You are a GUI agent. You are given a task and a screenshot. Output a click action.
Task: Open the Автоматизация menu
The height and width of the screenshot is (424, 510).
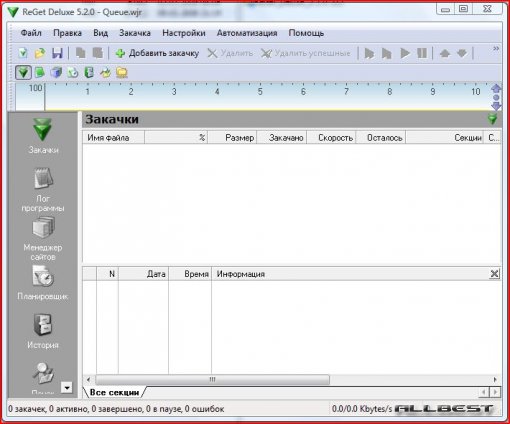pos(247,33)
